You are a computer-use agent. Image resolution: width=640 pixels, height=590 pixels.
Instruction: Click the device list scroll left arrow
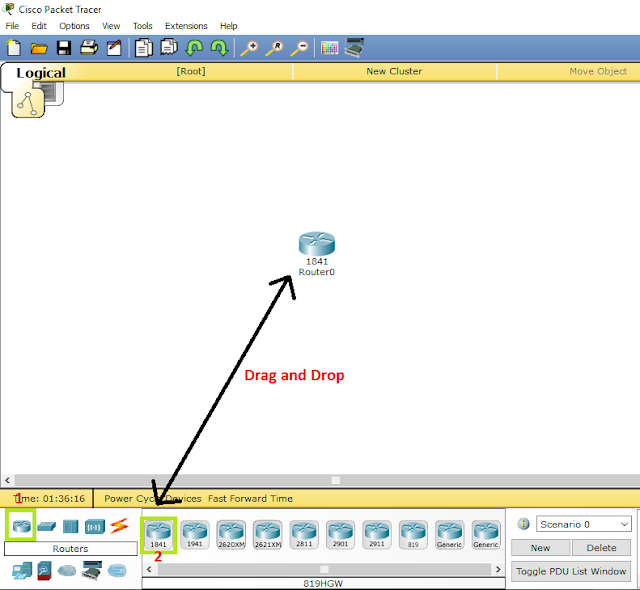[149, 569]
